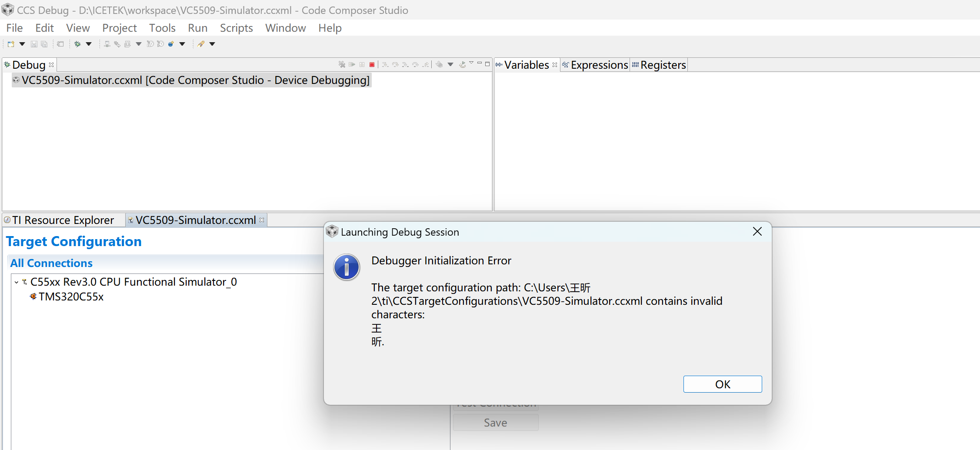Image resolution: width=980 pixels, height=450 pixels.
Task: Switch to the TI Resource Explorer tab
Action: [63, 220]
